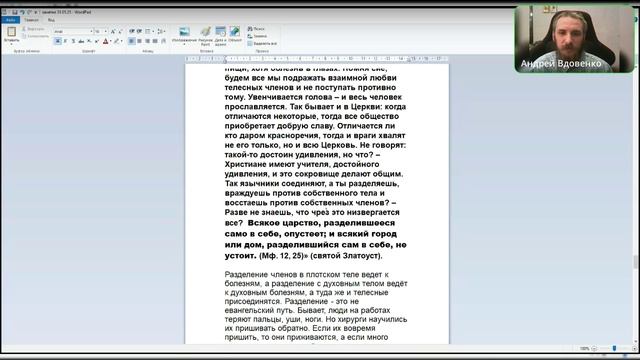
Task: Click the Replace (Замена) button
Action: (x=257, y=36)
